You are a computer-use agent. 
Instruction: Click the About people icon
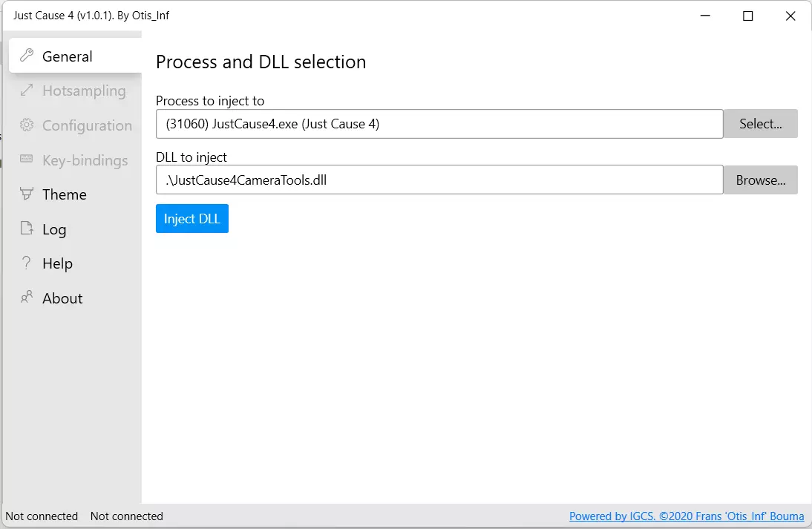click(x=27, y=298)
